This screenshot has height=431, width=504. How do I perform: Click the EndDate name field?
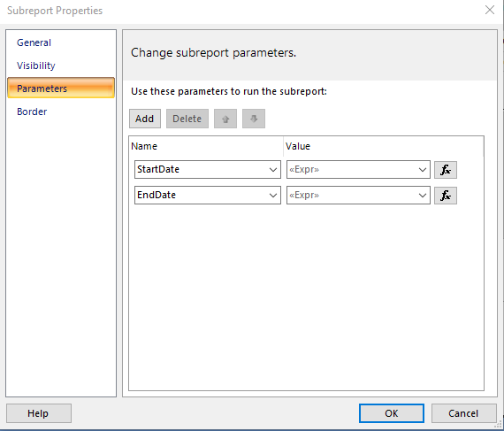[x=207, y=196]
